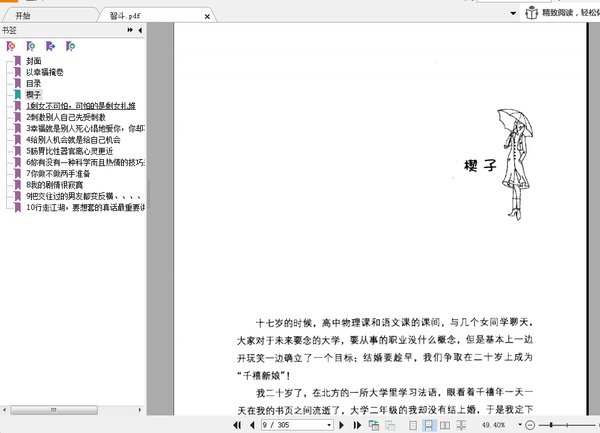600x433 pixels.
Task: Switch to facing pages layout
Action: pos(445,425)
